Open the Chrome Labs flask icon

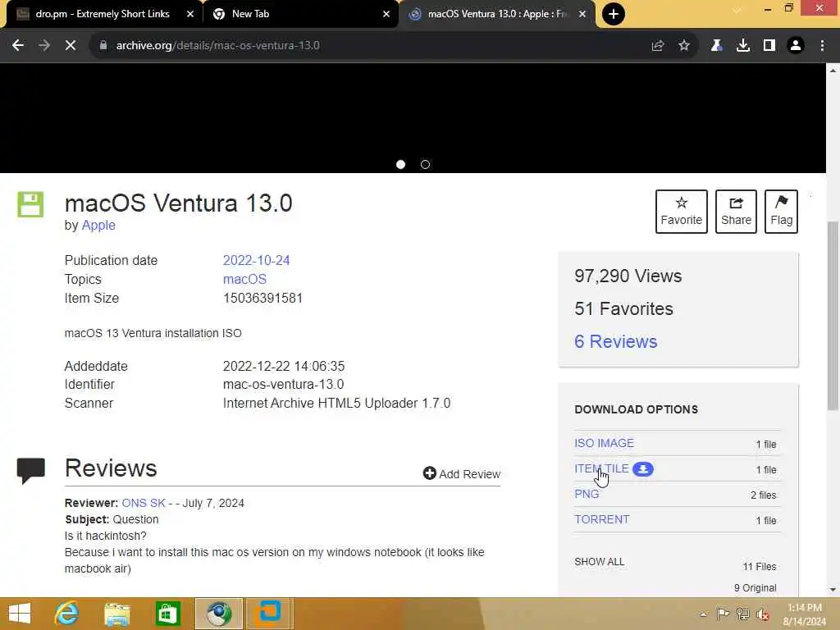tap(716, 46)
